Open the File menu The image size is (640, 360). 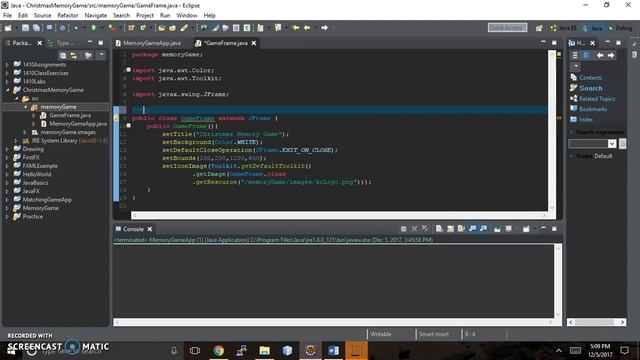(x=7, y=16)
